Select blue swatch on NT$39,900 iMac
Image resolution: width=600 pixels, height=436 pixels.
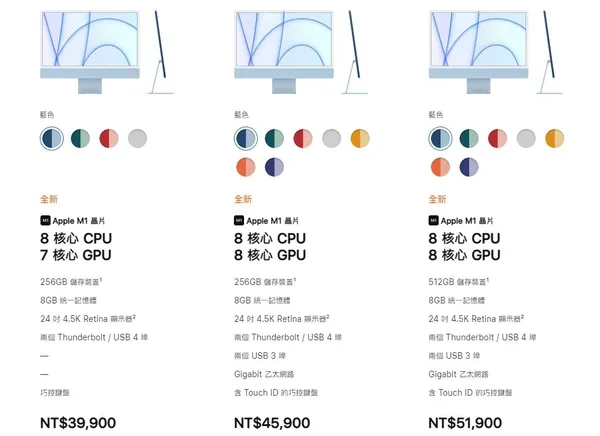(52, 138)
